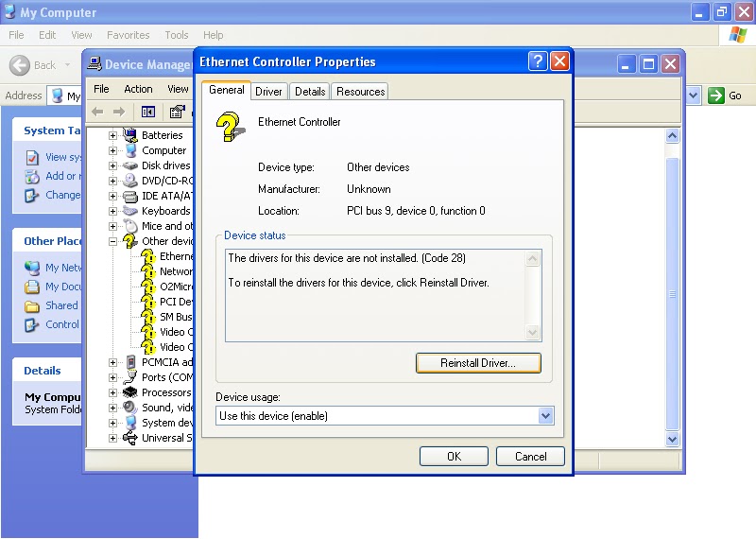This screenshot has width=756, height=539.
Task: Select the PCMCIA adapters icon
Action: 130,362
